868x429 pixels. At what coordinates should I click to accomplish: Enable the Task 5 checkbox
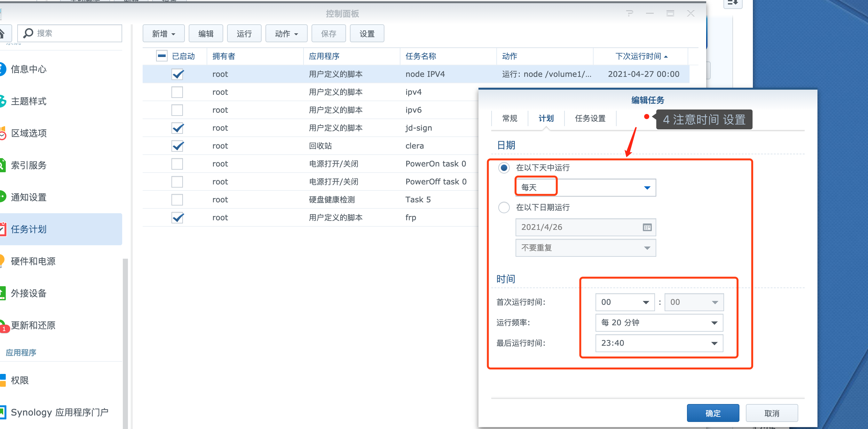pyautogui.click(x=177, y=200)
